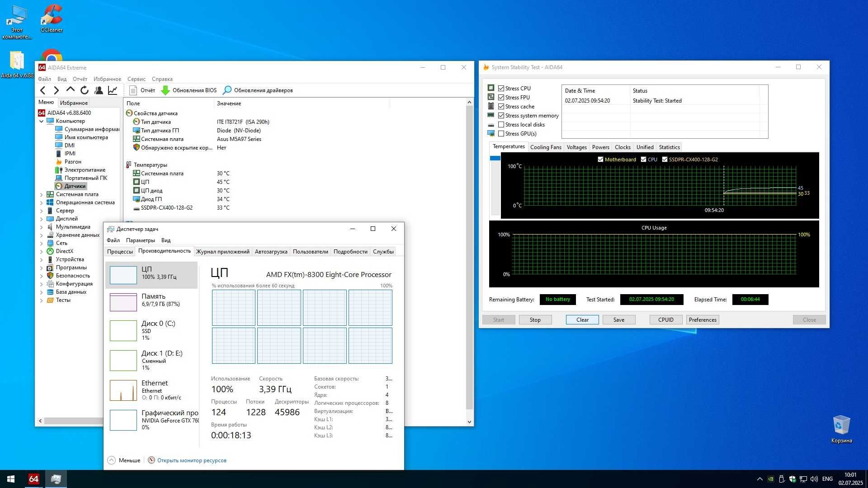The width and height of the screenshot is (868, 488).
Task: Expand the Хранение данных tree node
Action: coord(42,235)
